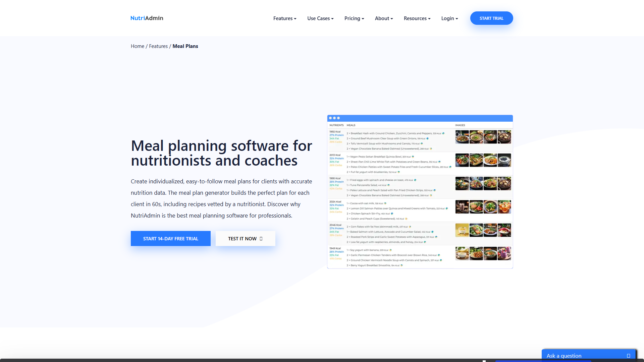The image size is (644, 362).
Task: Expand the Login dropdown menu
Action: [449, 18]
